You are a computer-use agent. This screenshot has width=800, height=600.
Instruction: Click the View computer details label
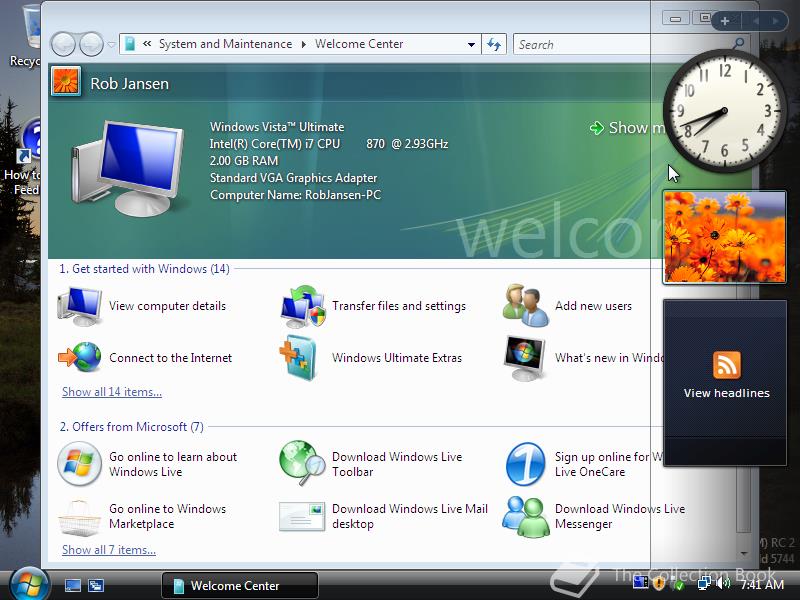167,306
